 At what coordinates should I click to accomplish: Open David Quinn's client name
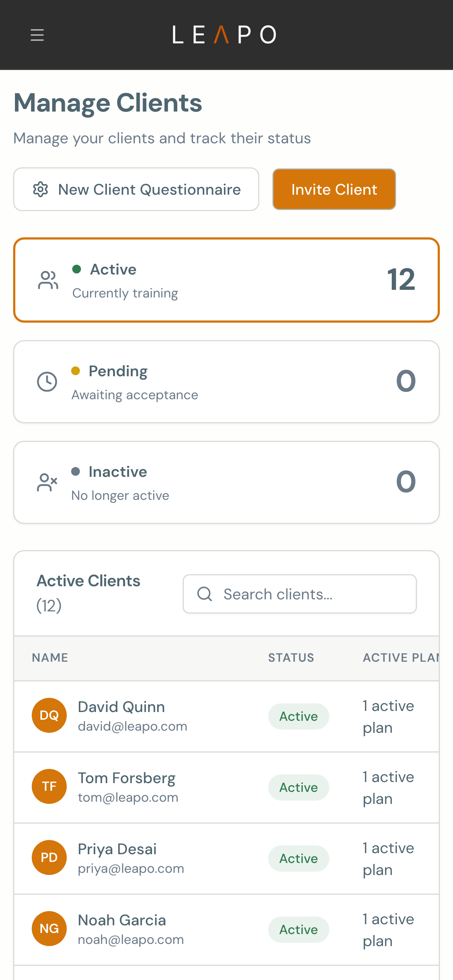[x=121, y=707]
